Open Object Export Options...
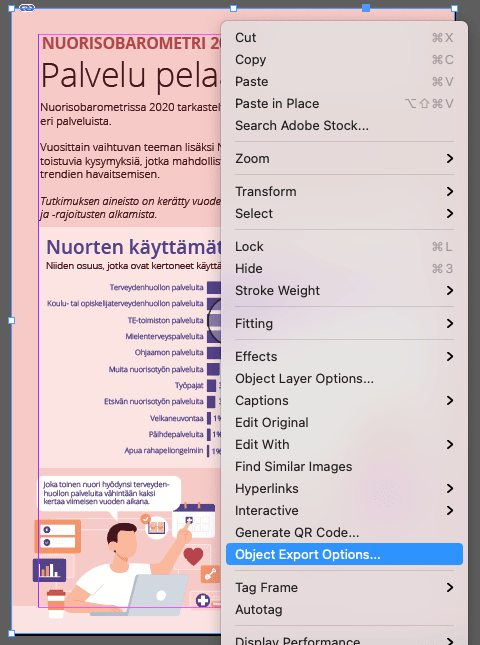480x645 pixels. pyautogui.click(x=344, y=555)
